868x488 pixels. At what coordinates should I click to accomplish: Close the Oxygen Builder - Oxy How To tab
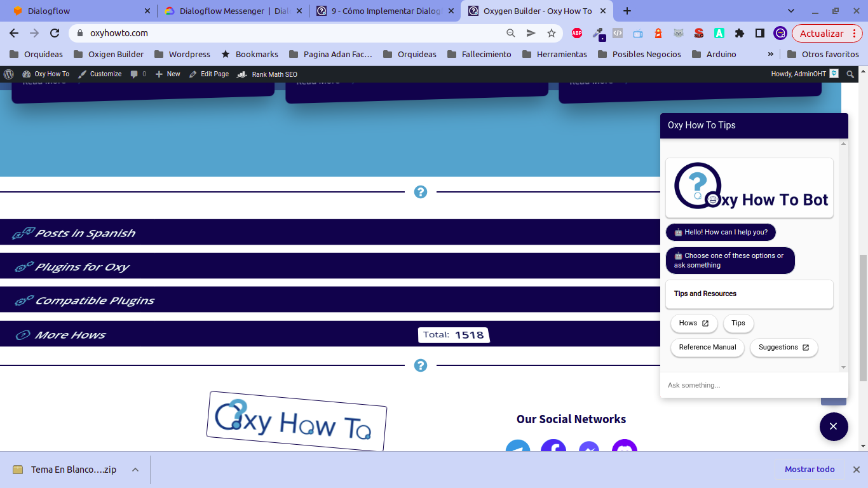602,11
